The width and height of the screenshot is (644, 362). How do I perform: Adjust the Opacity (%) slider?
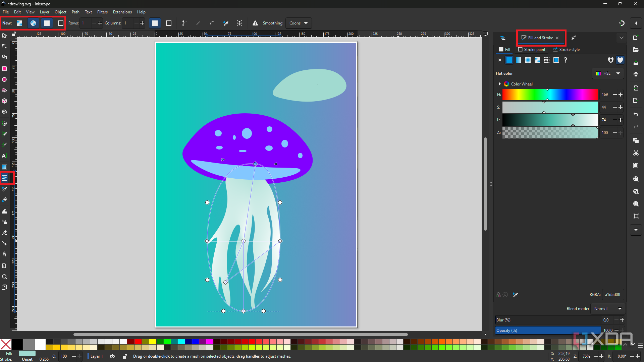click(548, 330)
